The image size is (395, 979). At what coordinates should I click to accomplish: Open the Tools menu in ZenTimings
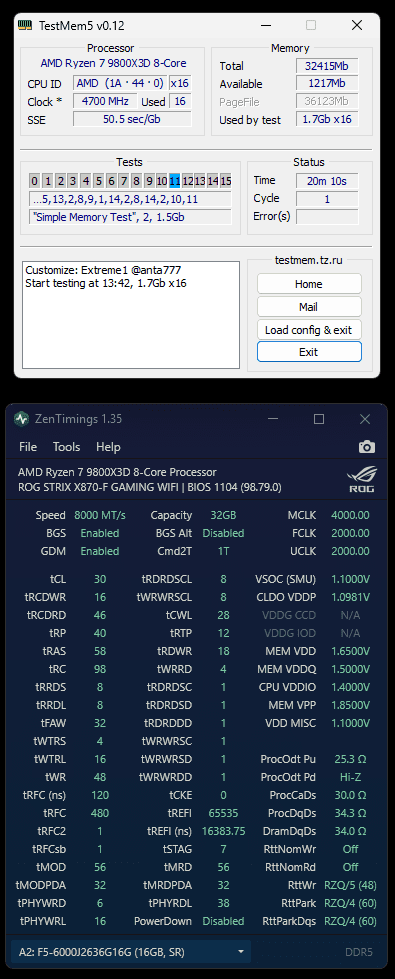tap(66, 446)
